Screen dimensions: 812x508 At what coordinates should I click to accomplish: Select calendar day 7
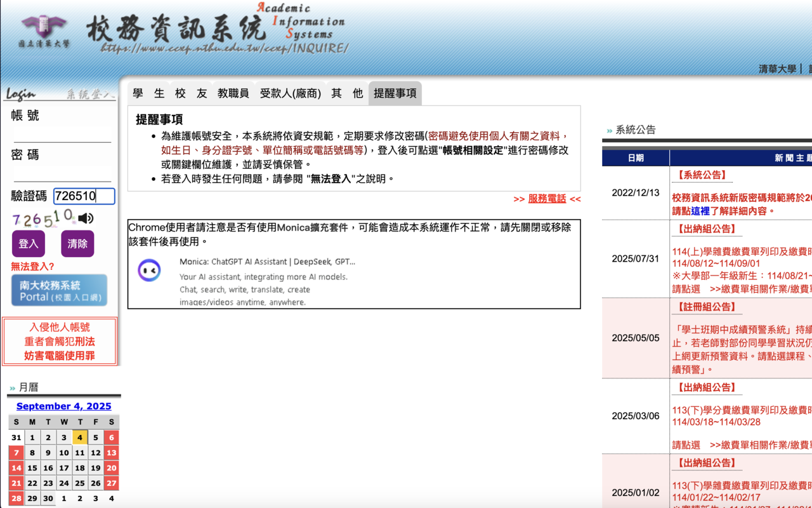tap(16, 453)
